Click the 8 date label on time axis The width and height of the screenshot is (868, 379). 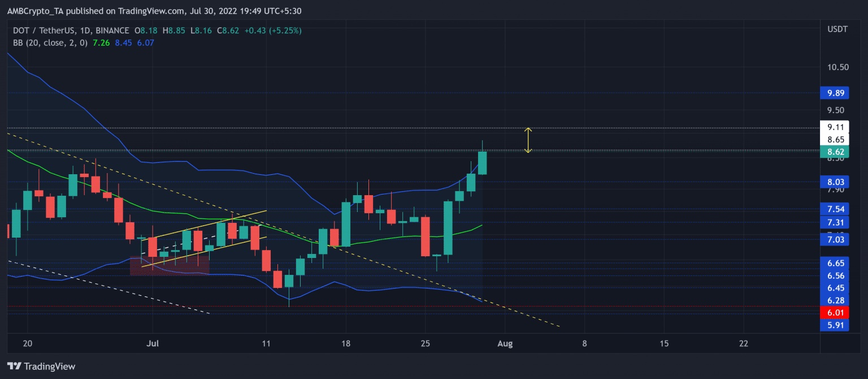pyautogui.click(x=584, y=343)
